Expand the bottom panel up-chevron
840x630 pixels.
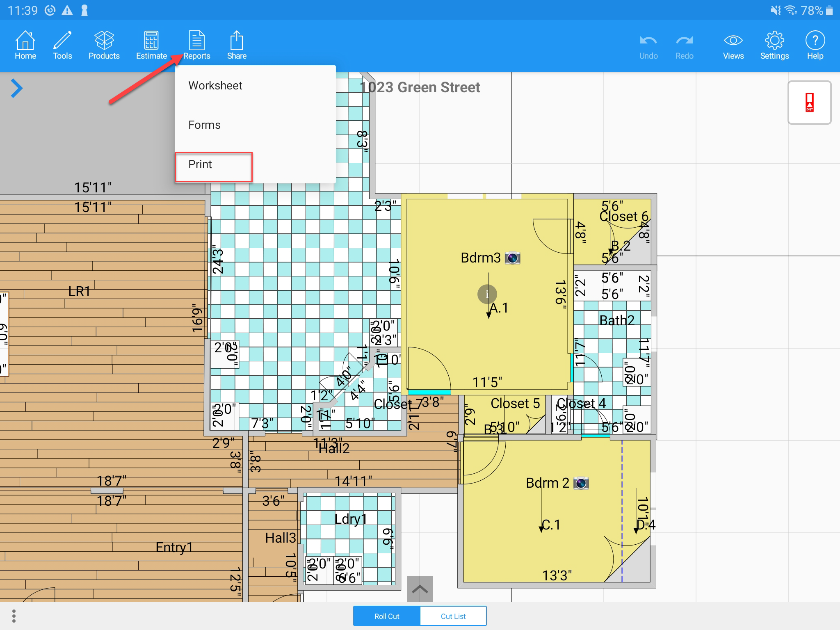click(420, 589)
